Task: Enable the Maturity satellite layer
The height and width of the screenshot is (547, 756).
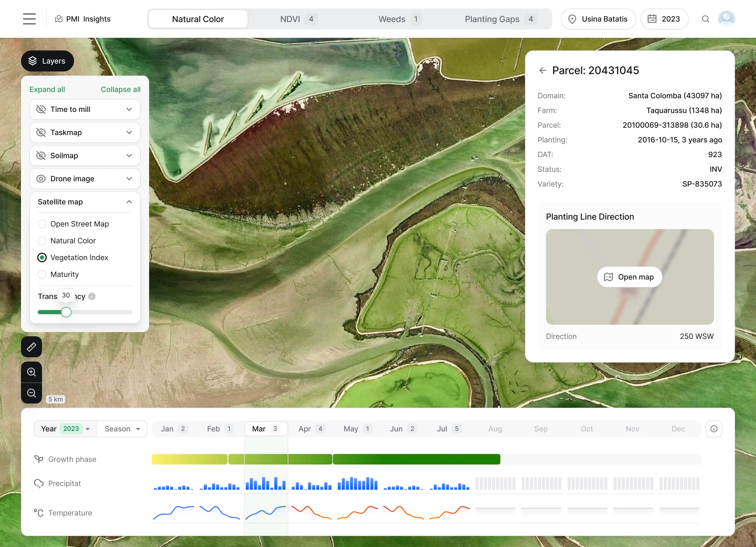Action: click(x=42, y=274)
